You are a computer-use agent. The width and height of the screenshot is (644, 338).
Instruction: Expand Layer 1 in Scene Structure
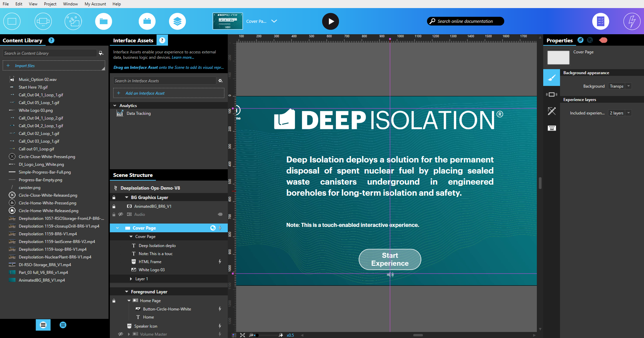click(x=131, y=279)
